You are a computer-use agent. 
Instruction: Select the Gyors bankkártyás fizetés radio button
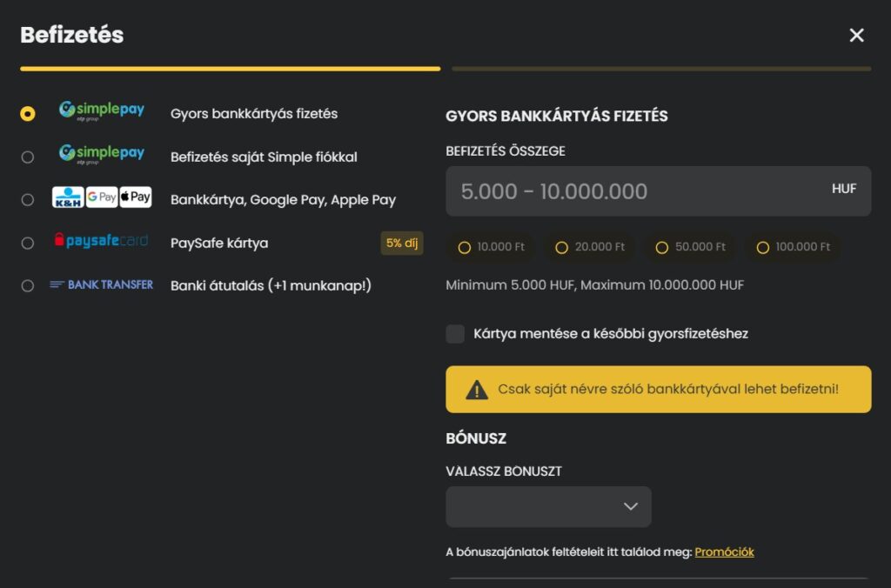point(28,114)
